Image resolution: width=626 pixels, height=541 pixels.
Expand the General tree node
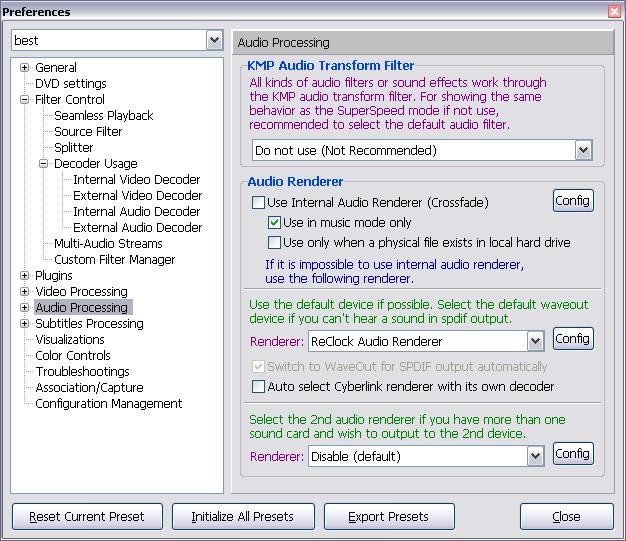[x=25, y=68]
